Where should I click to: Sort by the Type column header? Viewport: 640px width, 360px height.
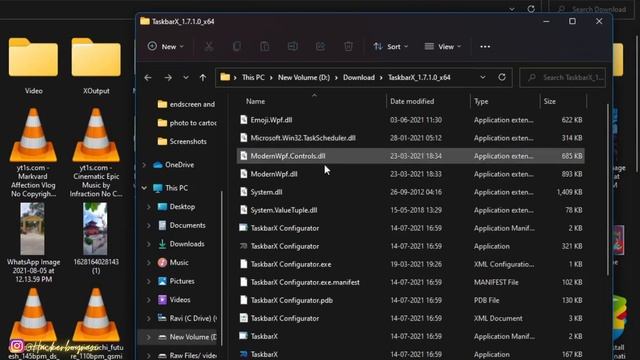click(481, 101)
